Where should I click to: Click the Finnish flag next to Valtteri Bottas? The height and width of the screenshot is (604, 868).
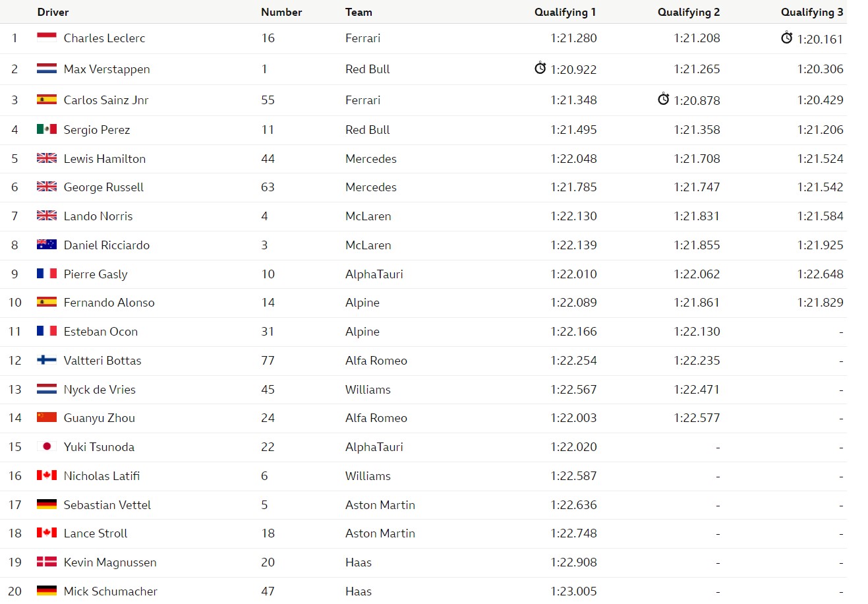pyautogui.click(x=47, y=360)
